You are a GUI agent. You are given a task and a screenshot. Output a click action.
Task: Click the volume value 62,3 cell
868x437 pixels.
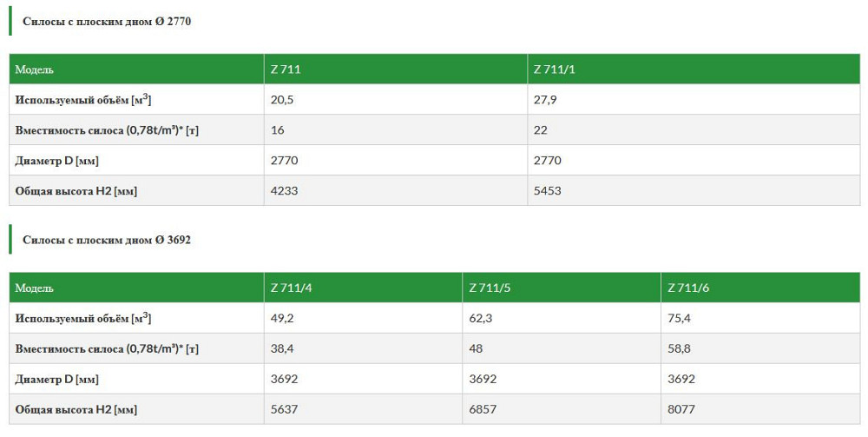481,318
